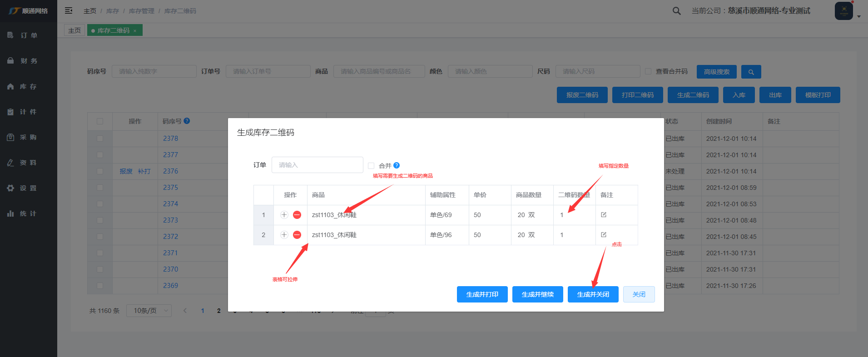Tick the select-all checkbox in table header
The height and width of the screenshot is (357, 868).
pyautogui.click(x=100, y=121)
